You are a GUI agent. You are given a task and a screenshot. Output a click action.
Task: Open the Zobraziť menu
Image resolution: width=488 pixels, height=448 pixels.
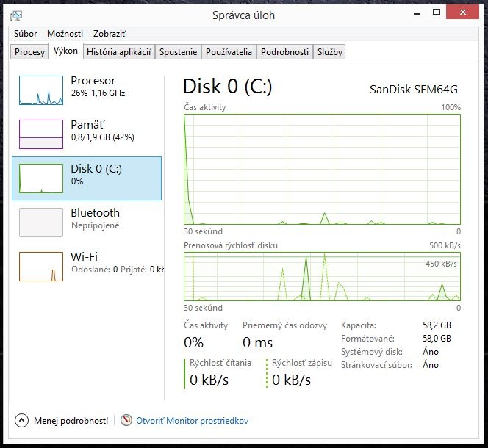(110, 34)
